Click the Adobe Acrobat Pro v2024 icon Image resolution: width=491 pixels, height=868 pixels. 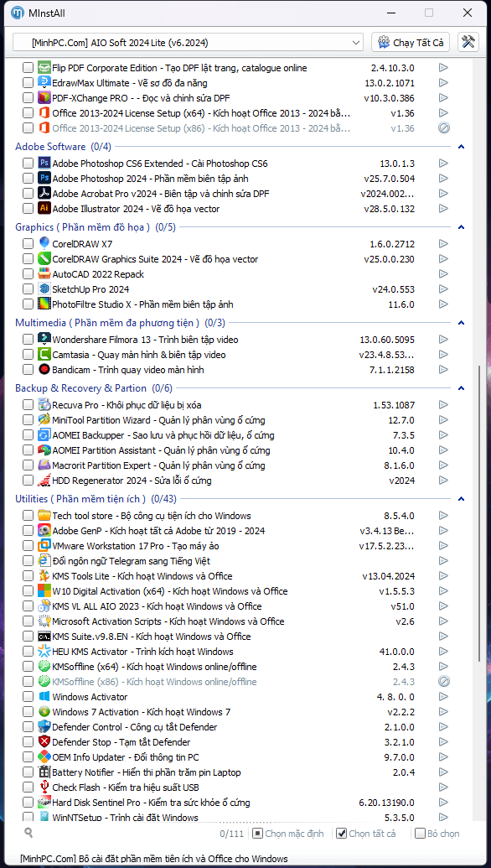tap(44, 194)
